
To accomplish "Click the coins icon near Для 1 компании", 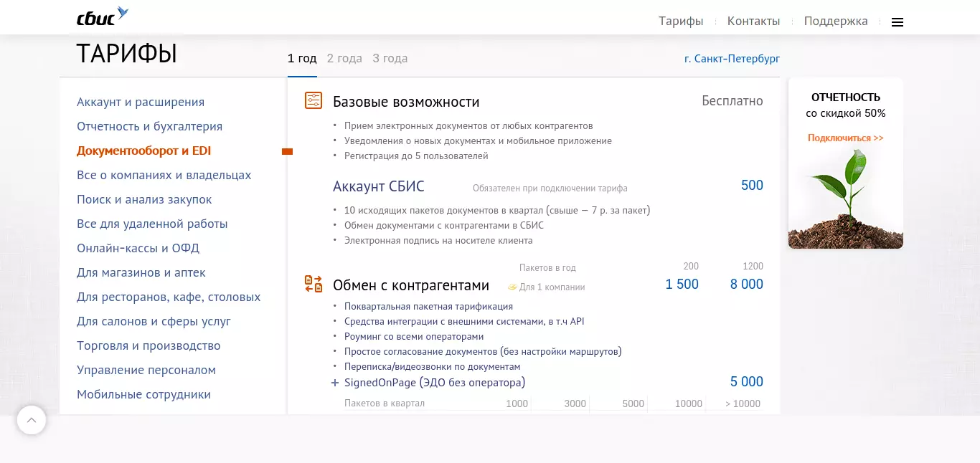I will 512,287.
